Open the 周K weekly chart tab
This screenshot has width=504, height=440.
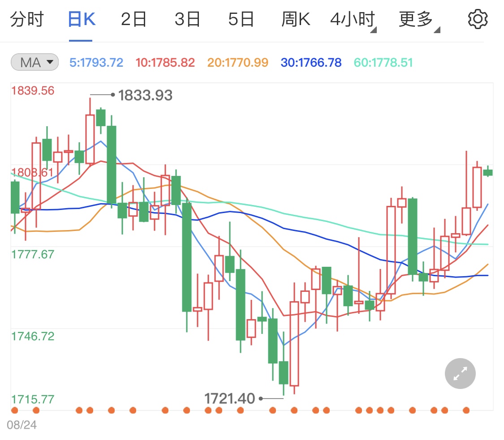click(296, 19)
